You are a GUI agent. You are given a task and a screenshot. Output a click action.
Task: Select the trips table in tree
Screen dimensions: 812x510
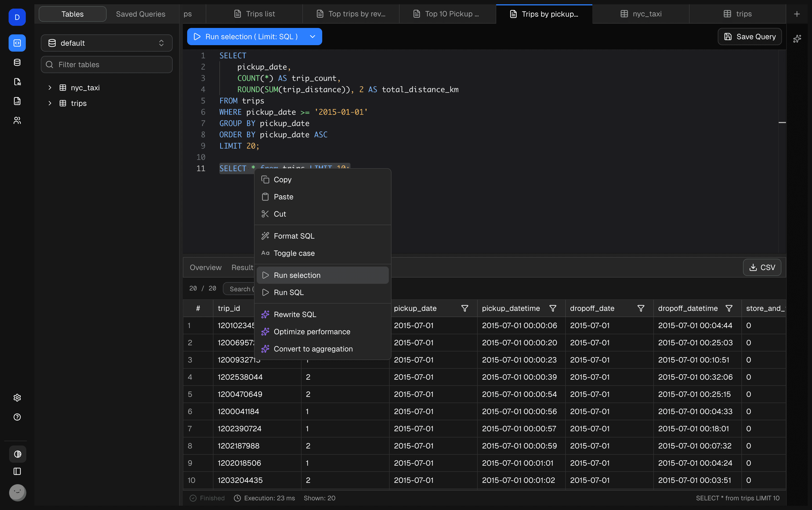[x=78, y=103]
